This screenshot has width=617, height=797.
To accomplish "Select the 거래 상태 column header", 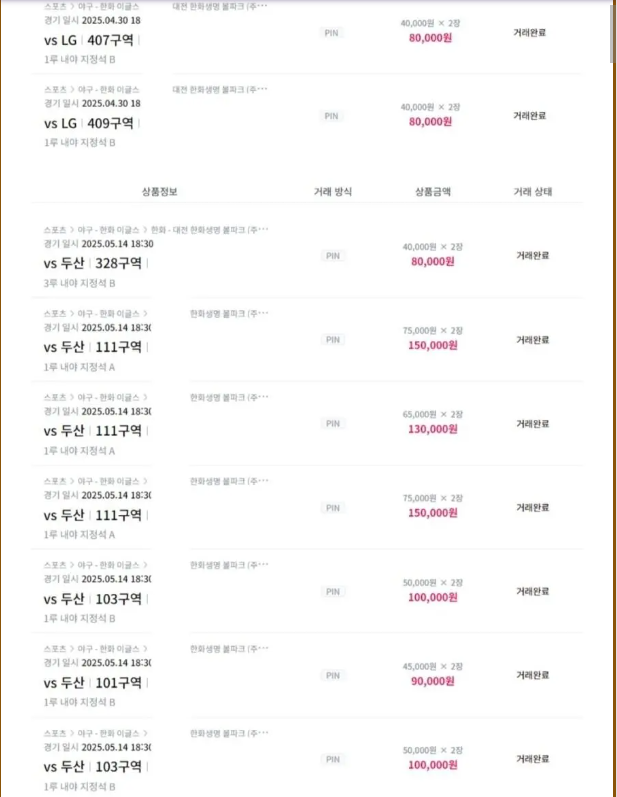I will point(533,192).
